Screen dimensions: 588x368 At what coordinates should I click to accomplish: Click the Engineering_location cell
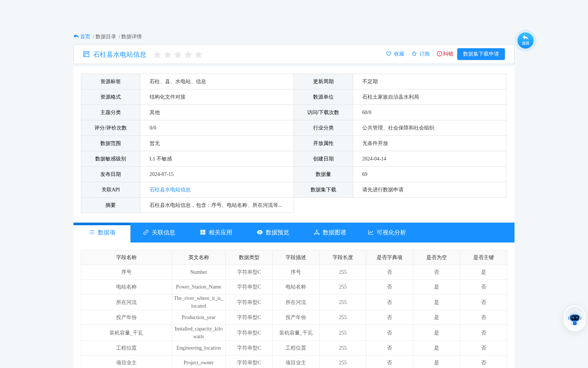point(199,348)
